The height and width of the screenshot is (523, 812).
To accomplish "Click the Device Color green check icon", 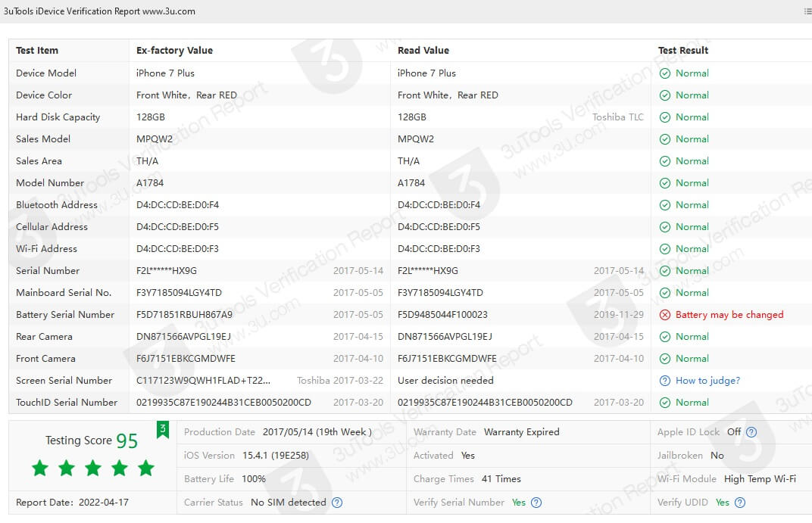I will [x=665, y=95].
